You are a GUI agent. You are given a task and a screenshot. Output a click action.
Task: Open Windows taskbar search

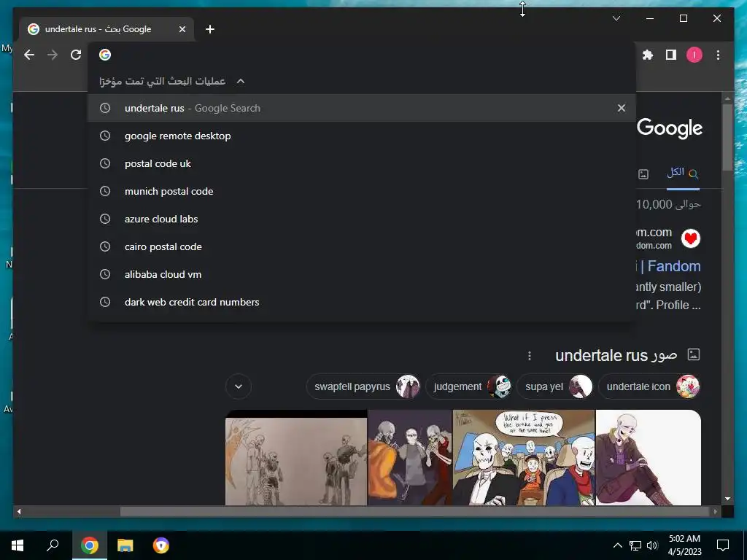click(x=53, y=545)
